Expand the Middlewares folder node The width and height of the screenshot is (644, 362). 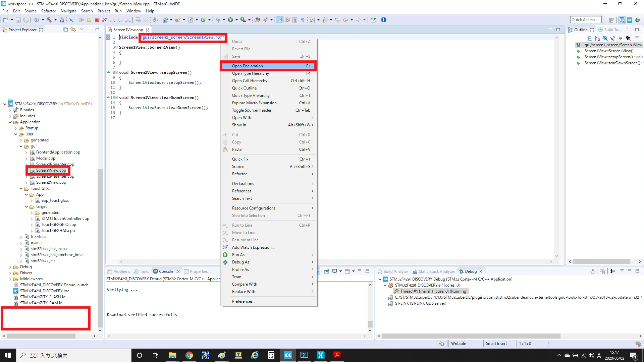[10, 279]
